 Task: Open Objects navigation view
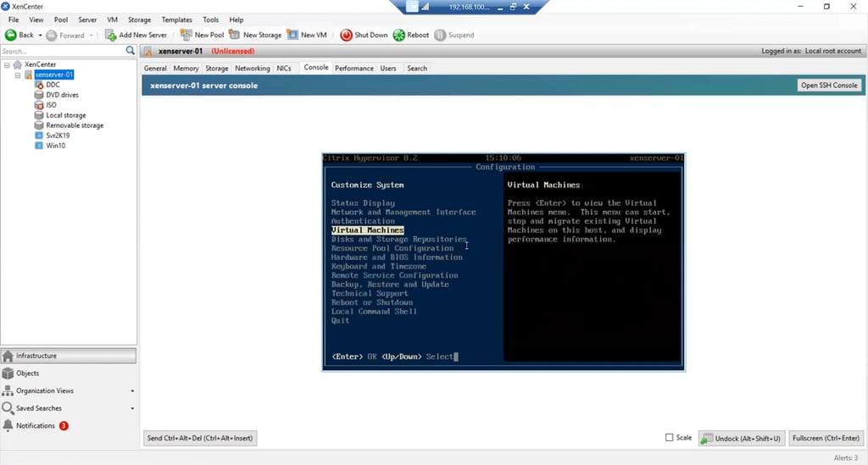tap(69, 374)
